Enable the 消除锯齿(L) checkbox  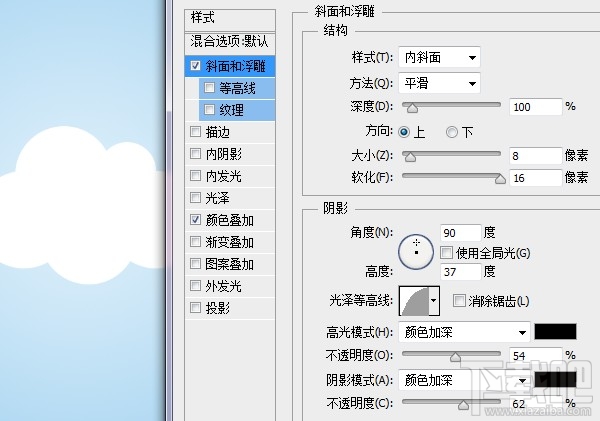[459, 300]
